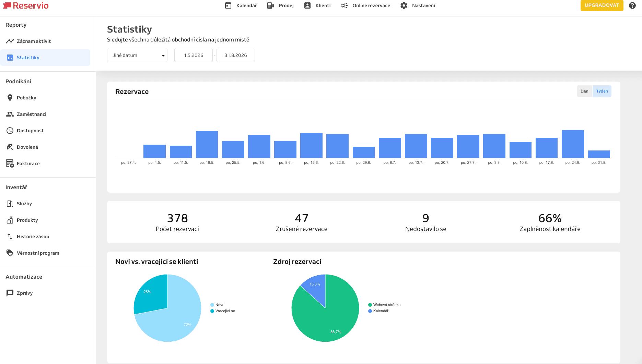Viewport: 642px width, 364px height.
Task: Select the Týden chart grouping
Action: [x=602, y=91]
